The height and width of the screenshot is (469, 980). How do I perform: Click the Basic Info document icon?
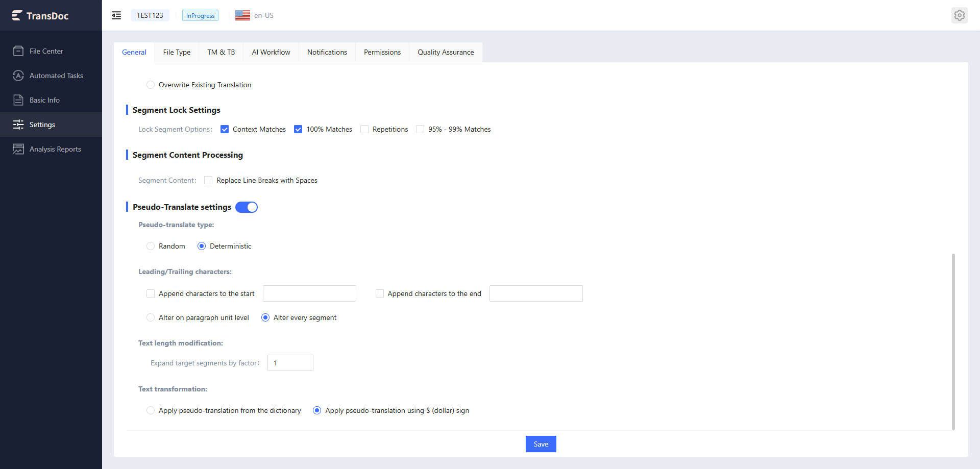point(18,100)
